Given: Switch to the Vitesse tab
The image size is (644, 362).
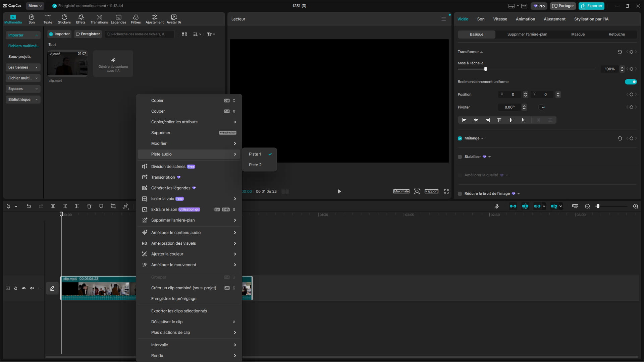Looking at the screenshot, I should (500, 19).
